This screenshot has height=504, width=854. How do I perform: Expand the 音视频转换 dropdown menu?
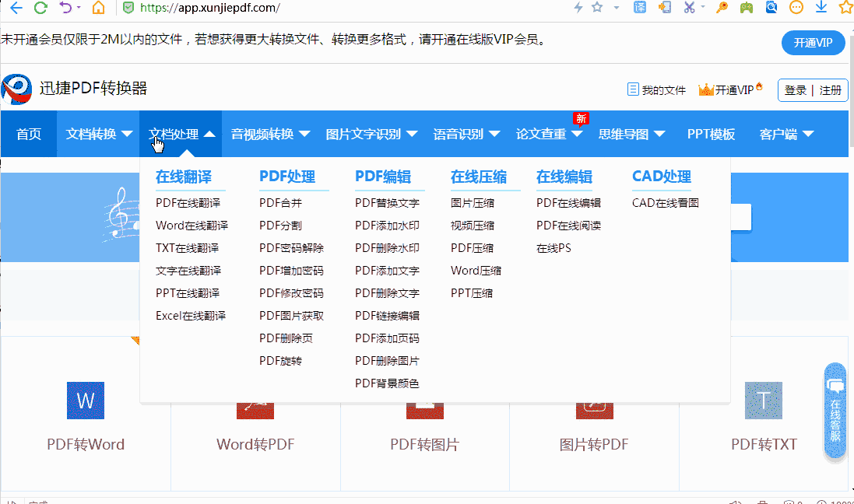(x=270, y=134)
